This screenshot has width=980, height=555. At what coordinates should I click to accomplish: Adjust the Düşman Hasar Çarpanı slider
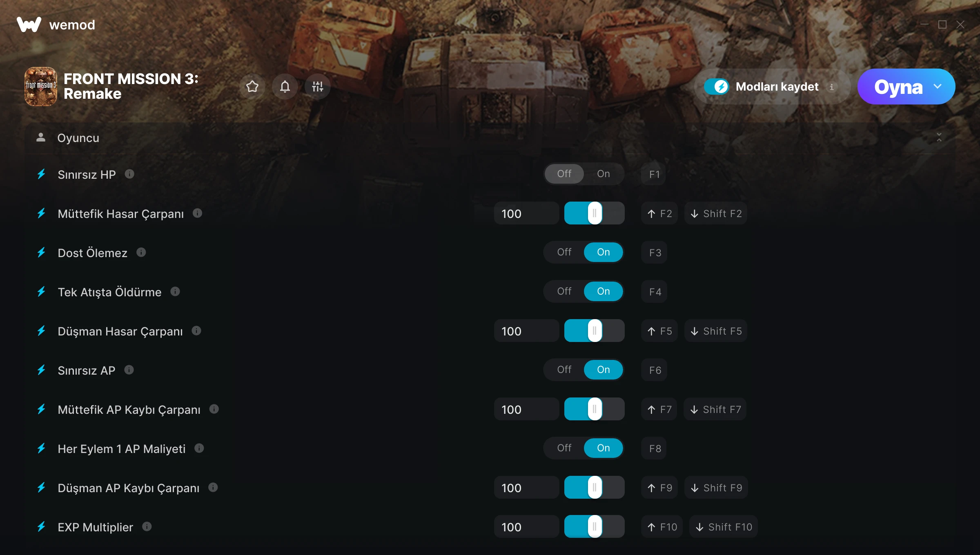(595, 331)
